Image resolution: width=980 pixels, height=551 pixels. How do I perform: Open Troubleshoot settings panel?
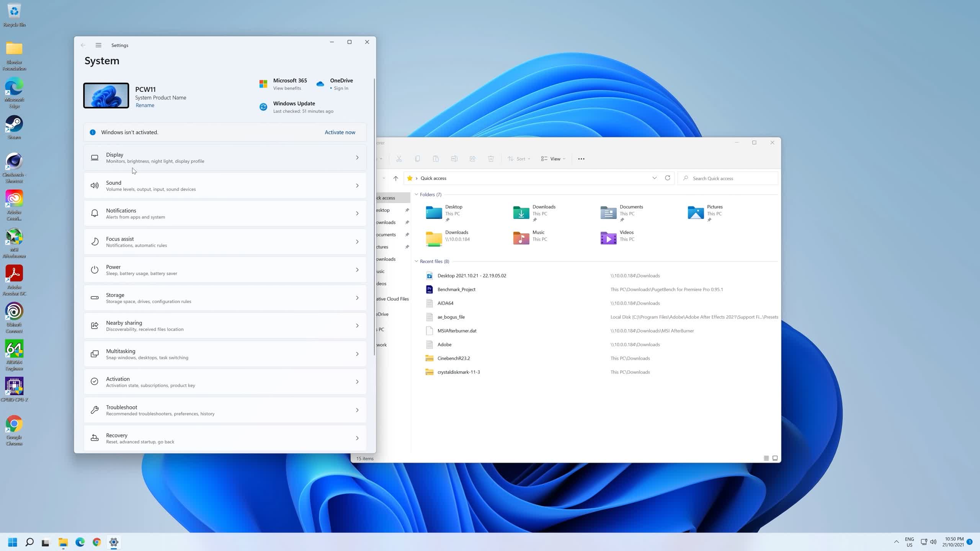(225, 410)
